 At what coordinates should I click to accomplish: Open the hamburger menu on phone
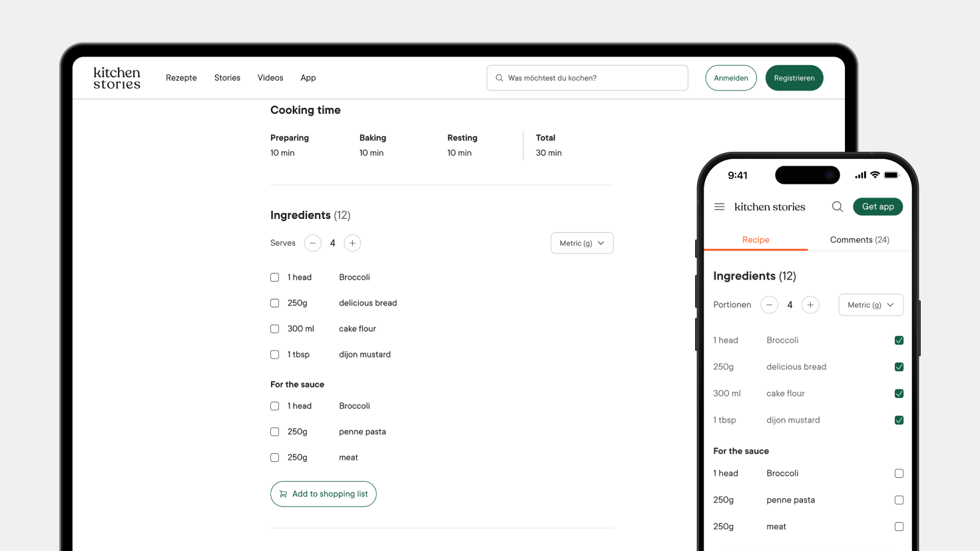719,207
